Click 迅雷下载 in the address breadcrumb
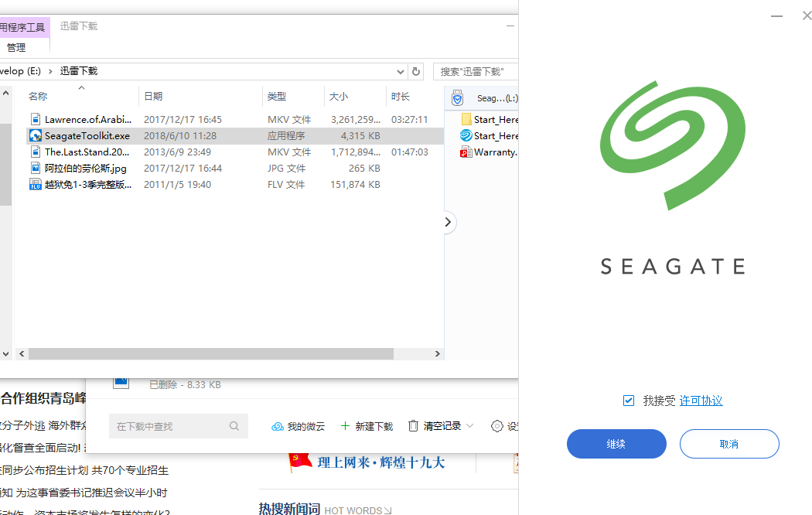This screenshot has width=812, height=515. 79,71
